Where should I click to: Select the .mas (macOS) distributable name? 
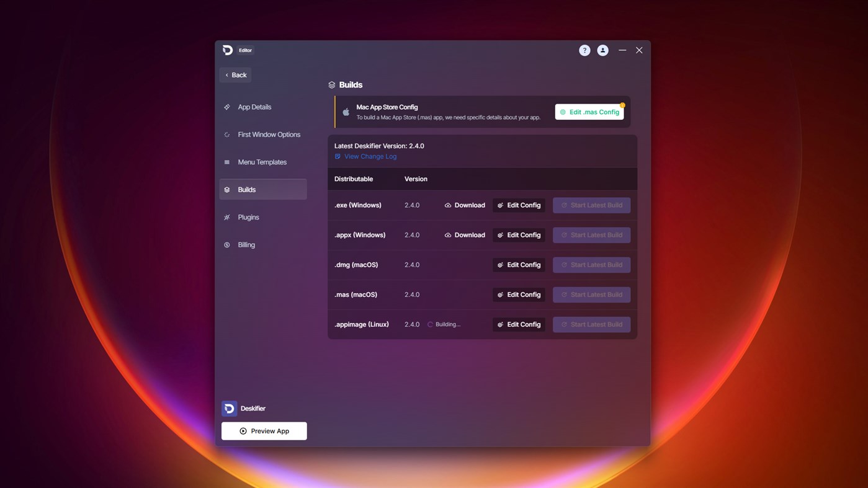(x=356, y=295)
